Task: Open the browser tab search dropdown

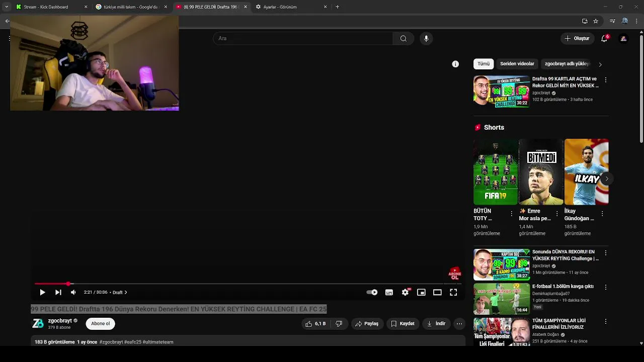Action: pyautogui.click(x=7, y=7)
